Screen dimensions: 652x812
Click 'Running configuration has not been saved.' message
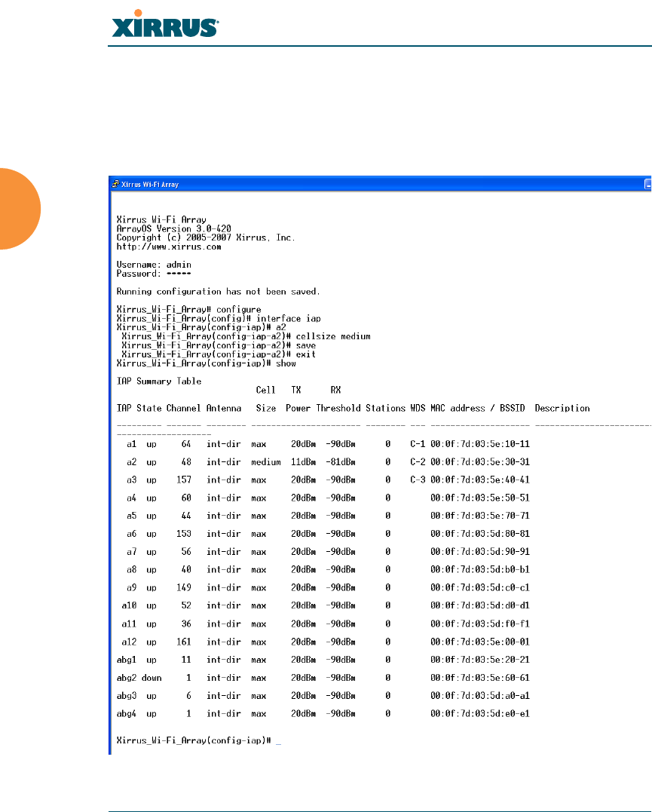tap(218, 292)
